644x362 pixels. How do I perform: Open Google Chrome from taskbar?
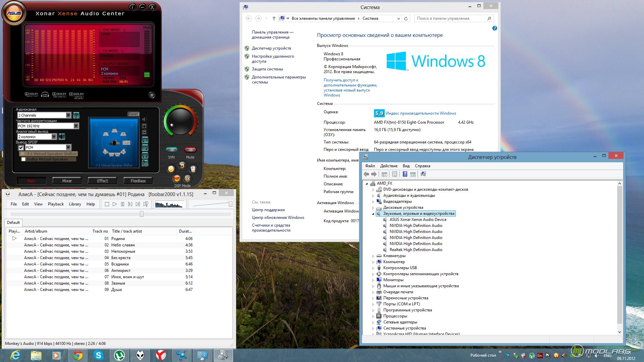click(78, 355)
